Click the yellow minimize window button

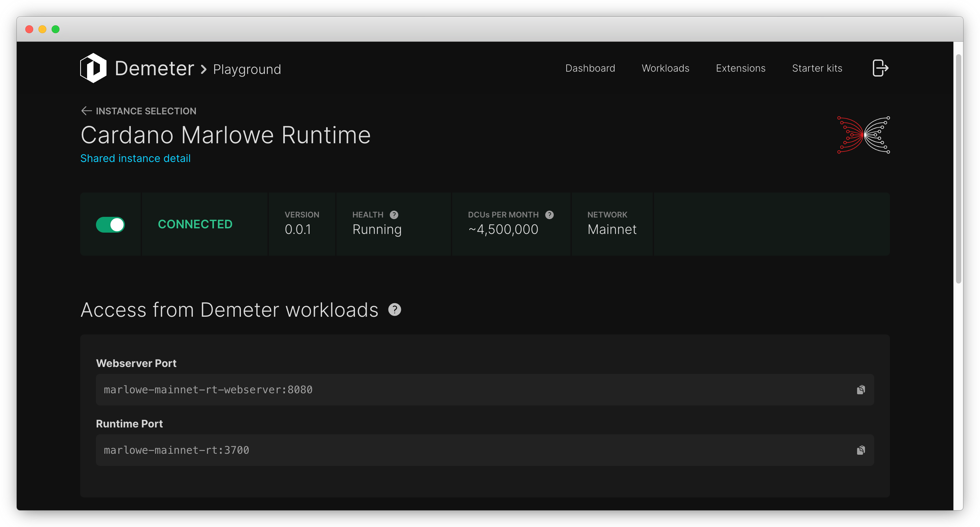[x=42, y=29]
